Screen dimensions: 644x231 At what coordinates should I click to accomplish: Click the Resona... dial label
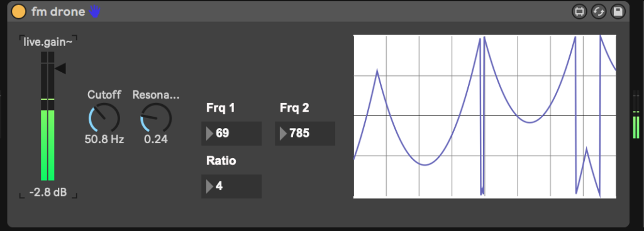(x=156, y=95)
